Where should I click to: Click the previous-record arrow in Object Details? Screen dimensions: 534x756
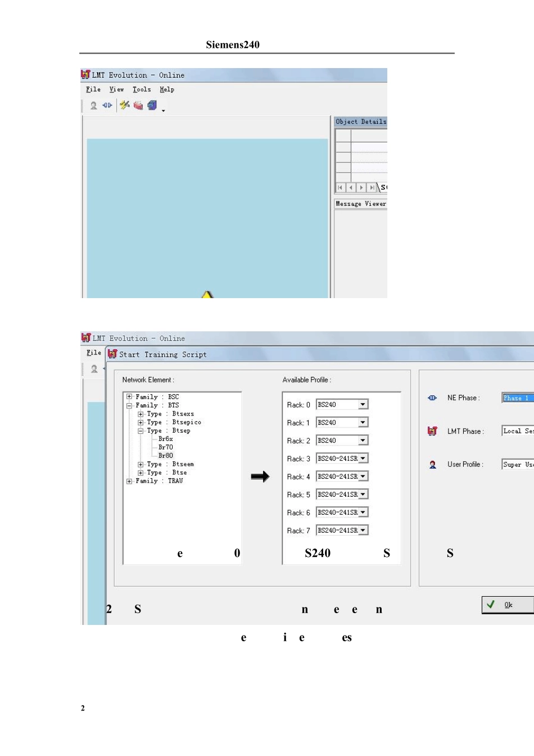pos(351,187)
